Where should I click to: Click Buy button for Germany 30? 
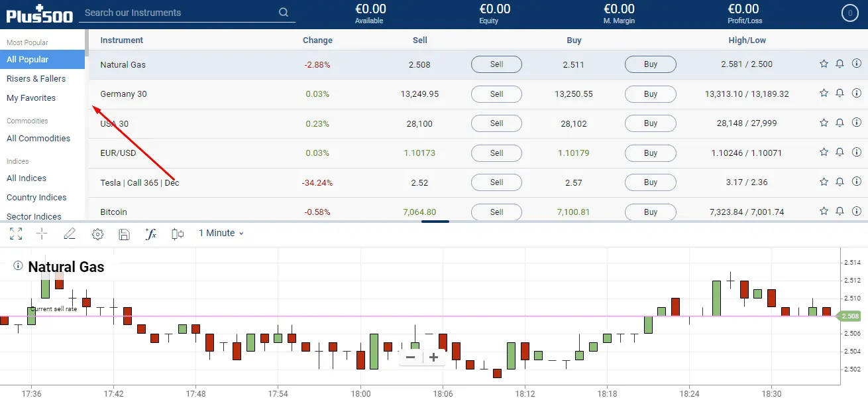tap(651, 94)
